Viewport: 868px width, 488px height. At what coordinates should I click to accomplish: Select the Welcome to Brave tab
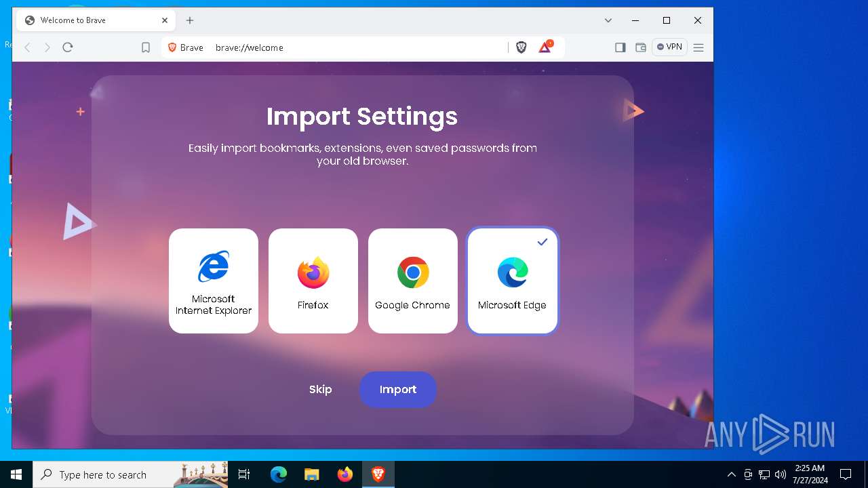pyautogui.click(x=96, y=20)
